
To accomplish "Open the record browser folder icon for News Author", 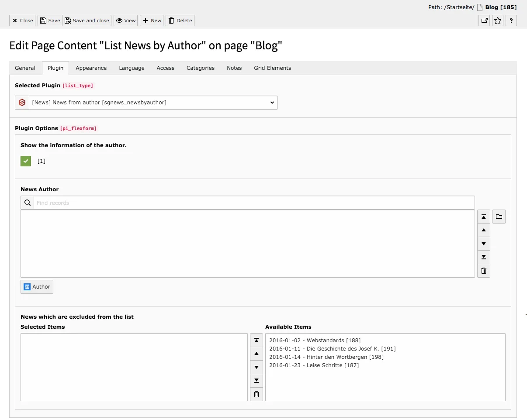I will click(499, 216).
